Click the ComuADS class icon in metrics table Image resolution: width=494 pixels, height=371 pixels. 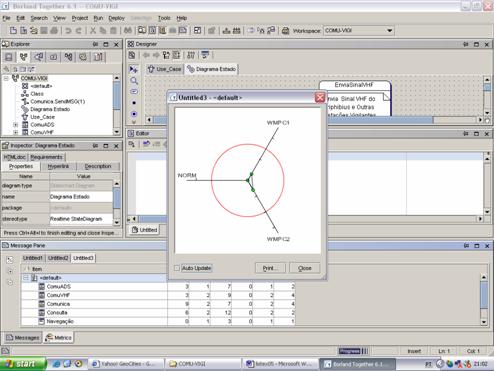coord(42,286)
